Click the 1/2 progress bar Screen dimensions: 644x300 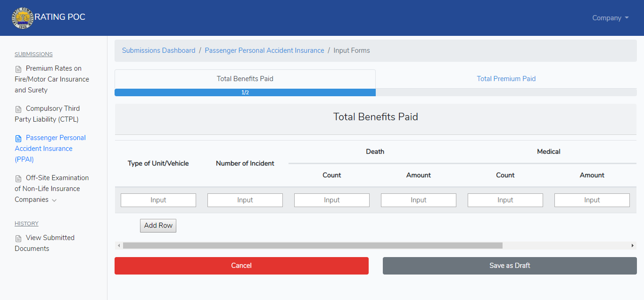tap(245, 92)
